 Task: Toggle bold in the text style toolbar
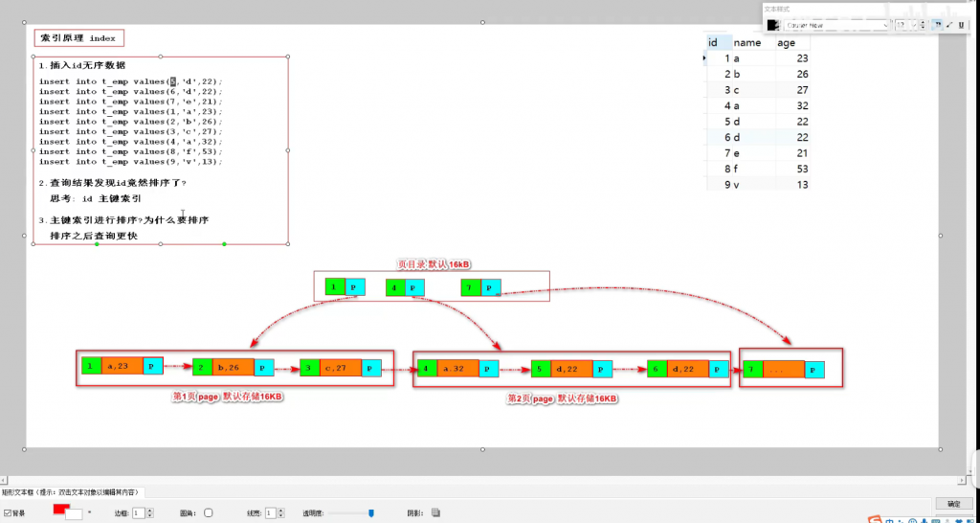pos(937,25)
